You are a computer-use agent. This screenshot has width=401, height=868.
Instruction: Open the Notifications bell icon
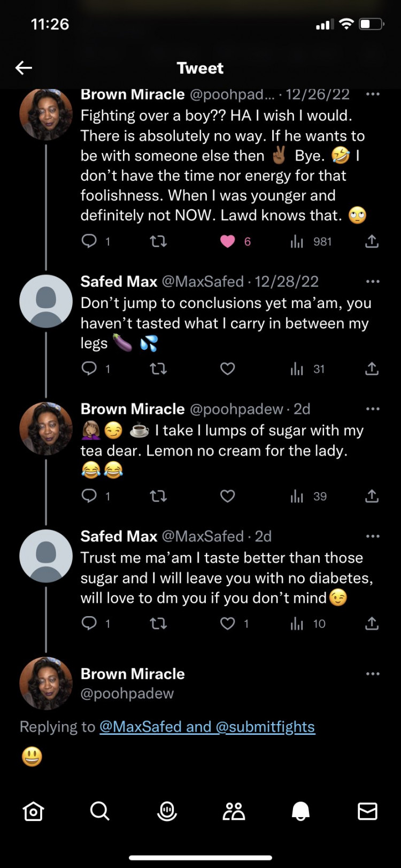coord(300,811)
